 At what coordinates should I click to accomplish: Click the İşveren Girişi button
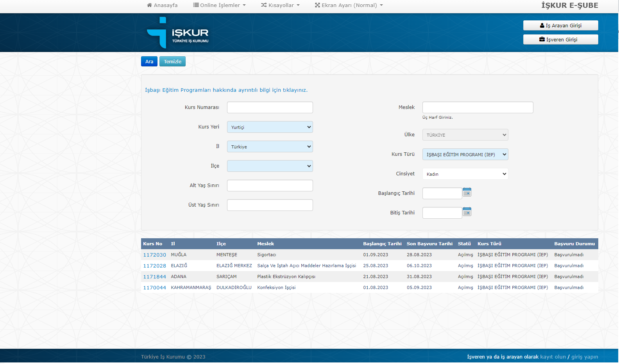(560, 39)
